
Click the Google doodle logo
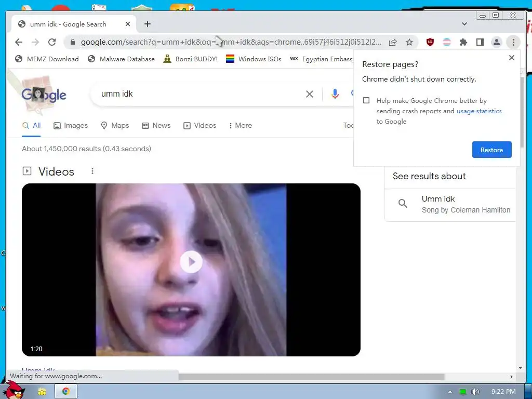coord(44,95)
